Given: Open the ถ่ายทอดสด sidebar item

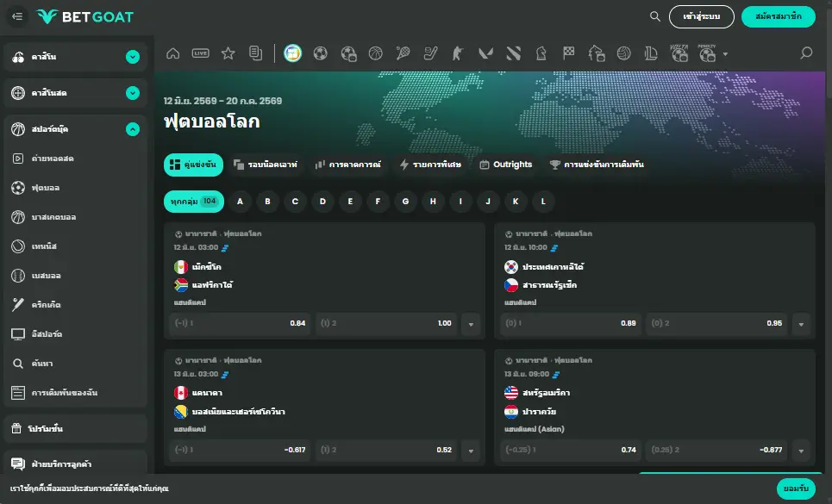Looking at the screenshot, I should click(75, 159).
